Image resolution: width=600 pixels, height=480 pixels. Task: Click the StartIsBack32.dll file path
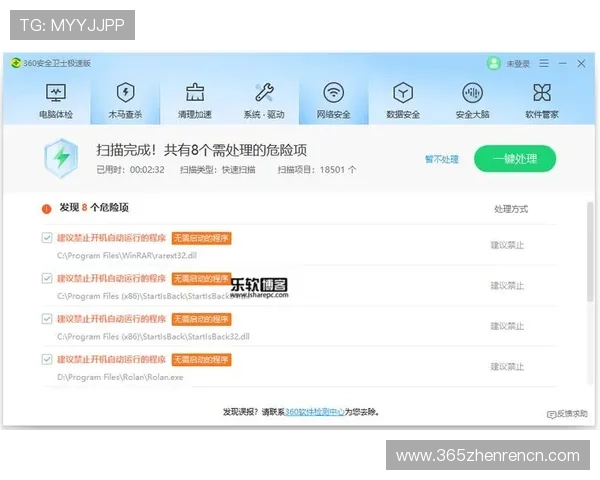(x=153, y=337)
